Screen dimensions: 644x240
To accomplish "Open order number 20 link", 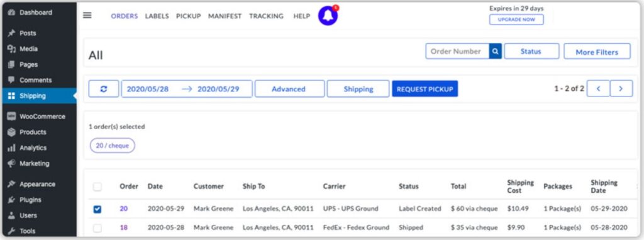I will pos(124,209).
